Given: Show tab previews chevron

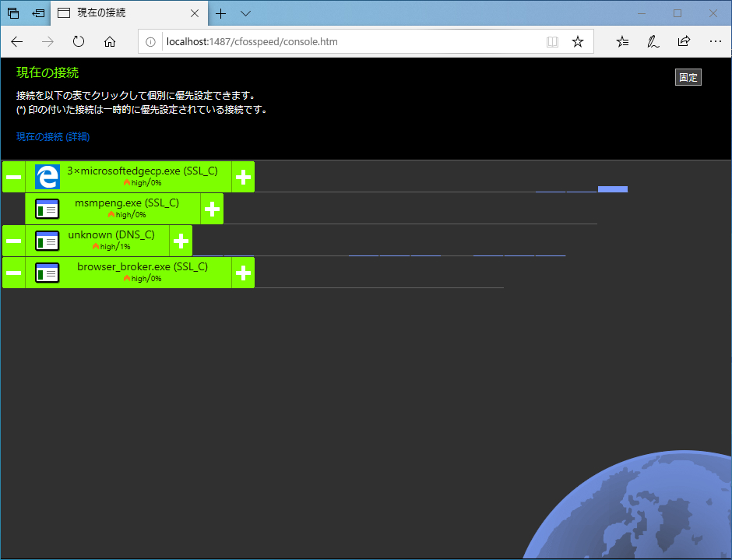Looking at the screenshot, I should click(245, 13).
